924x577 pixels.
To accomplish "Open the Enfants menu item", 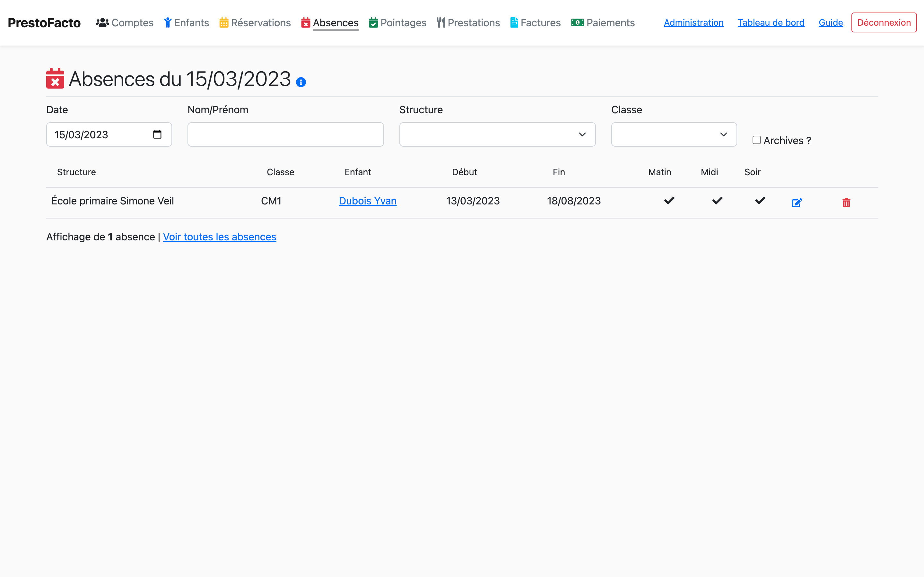I will [186, 22].
